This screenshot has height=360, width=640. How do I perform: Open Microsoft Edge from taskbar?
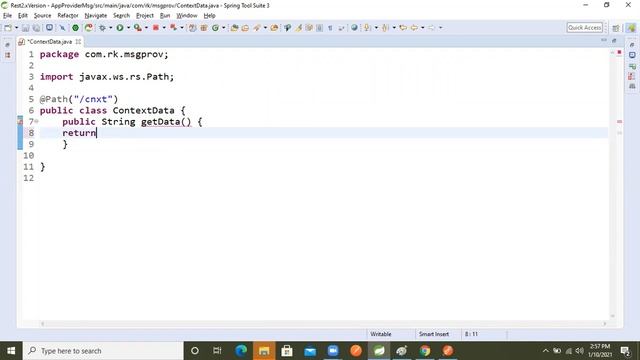pyautogui.click(x=241, y=351)
